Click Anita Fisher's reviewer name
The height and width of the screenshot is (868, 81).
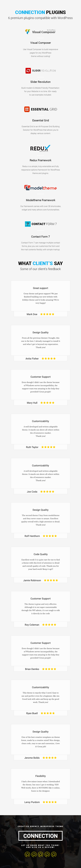32,359
